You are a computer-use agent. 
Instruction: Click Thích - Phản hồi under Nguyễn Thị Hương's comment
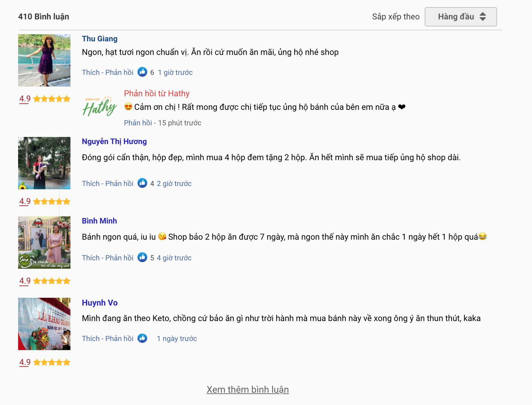[x=108, y=183]
